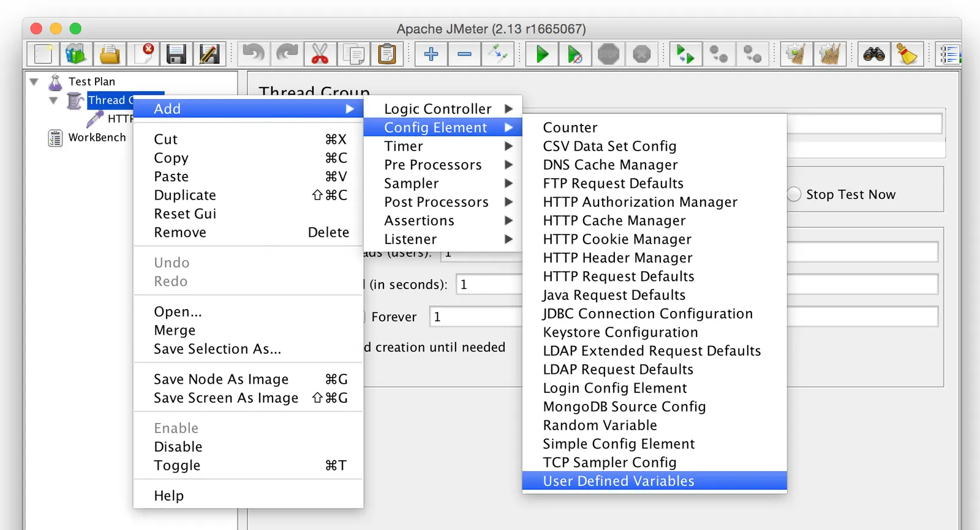
Task: Choose CSV Data Set Config item
Action: 654,146
